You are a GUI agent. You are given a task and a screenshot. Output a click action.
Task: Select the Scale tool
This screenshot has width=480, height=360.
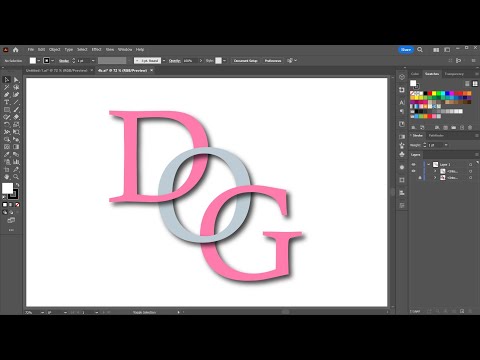tap(16, 125)
